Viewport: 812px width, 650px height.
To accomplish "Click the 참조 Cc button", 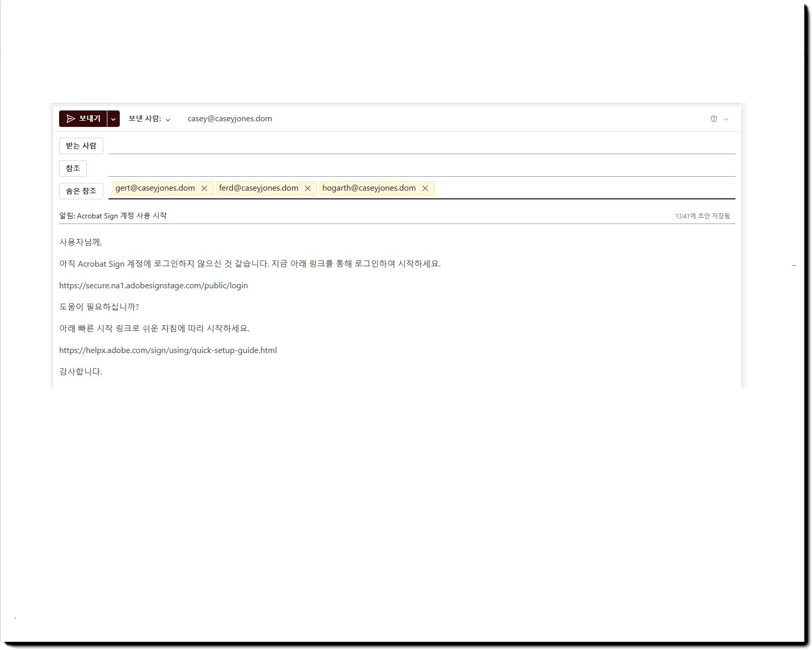I will (73, 169).
